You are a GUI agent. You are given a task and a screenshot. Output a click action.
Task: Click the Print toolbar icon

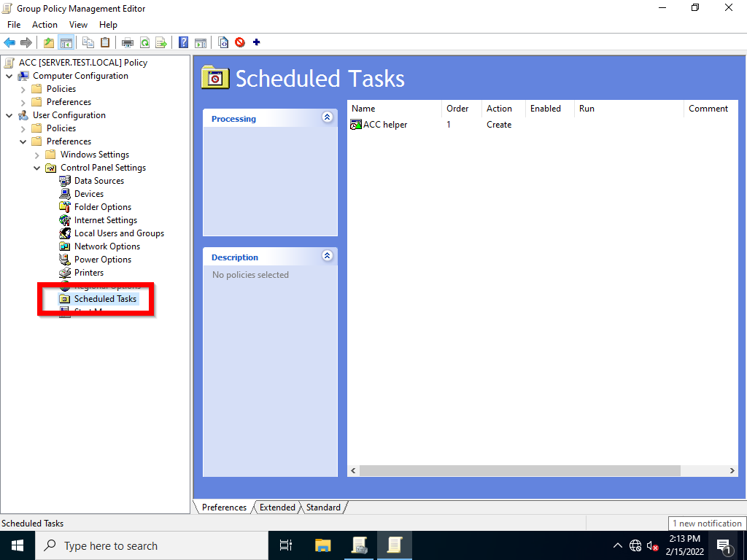pyautogui.click(x=128, y=42)
